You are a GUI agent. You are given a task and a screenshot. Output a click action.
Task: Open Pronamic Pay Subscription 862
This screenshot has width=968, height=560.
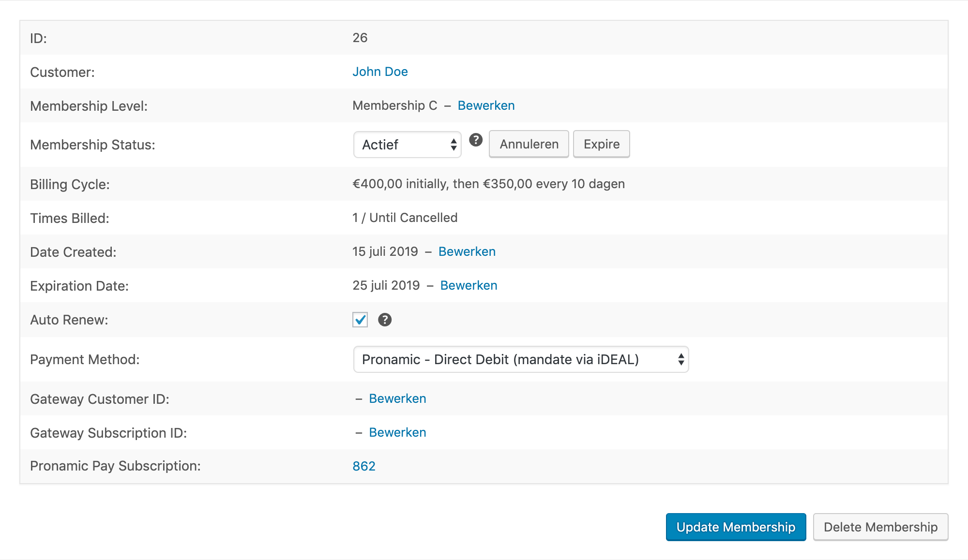tap(364, 466)
